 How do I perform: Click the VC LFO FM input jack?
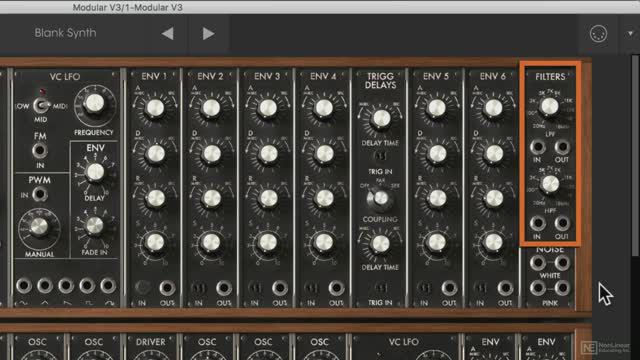pos(40,151)
